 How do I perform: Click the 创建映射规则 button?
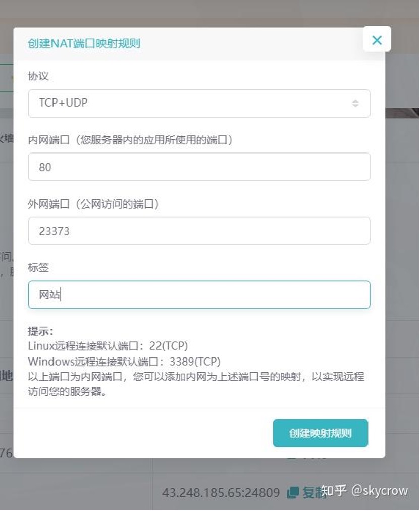coord(320,433)
